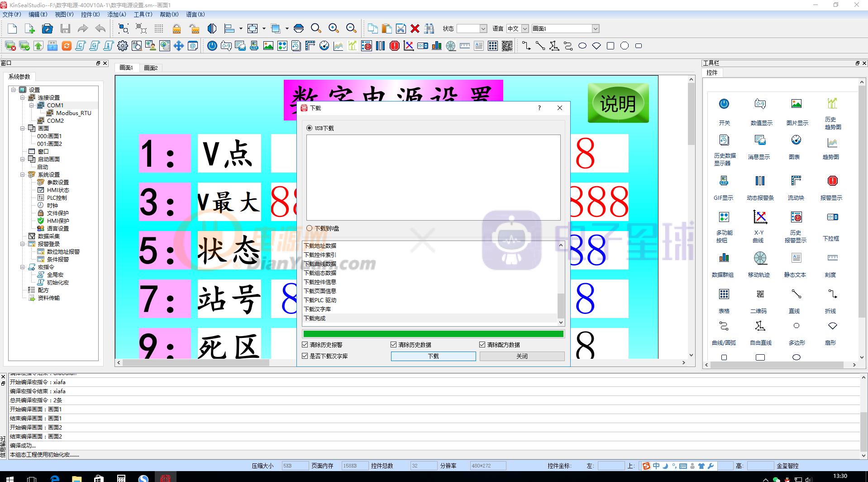
Task: Uncheck the 清除历史报警 option
Action: pyautogui.click(x=305, y=344)
